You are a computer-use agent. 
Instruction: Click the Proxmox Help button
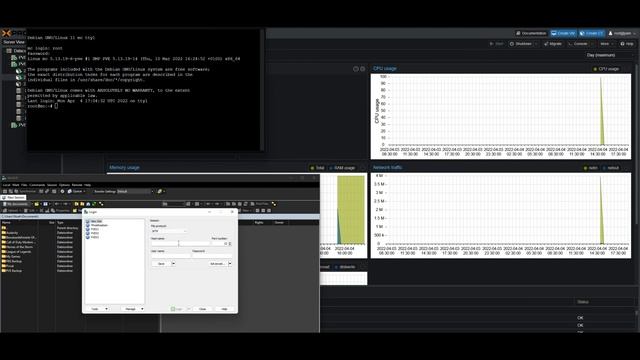click(x=627, y=44)
